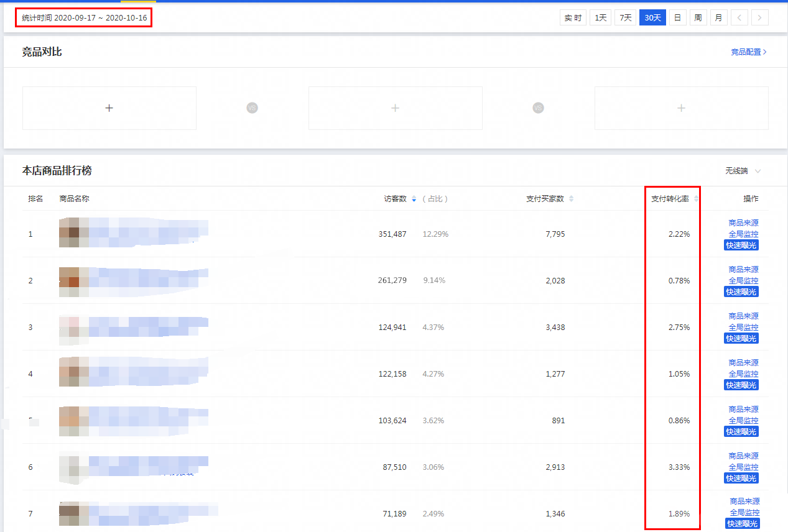The image size is (788, 532).
Task: Click the next period arrow button
Action: pyautogui.click(x=759, y=18)
